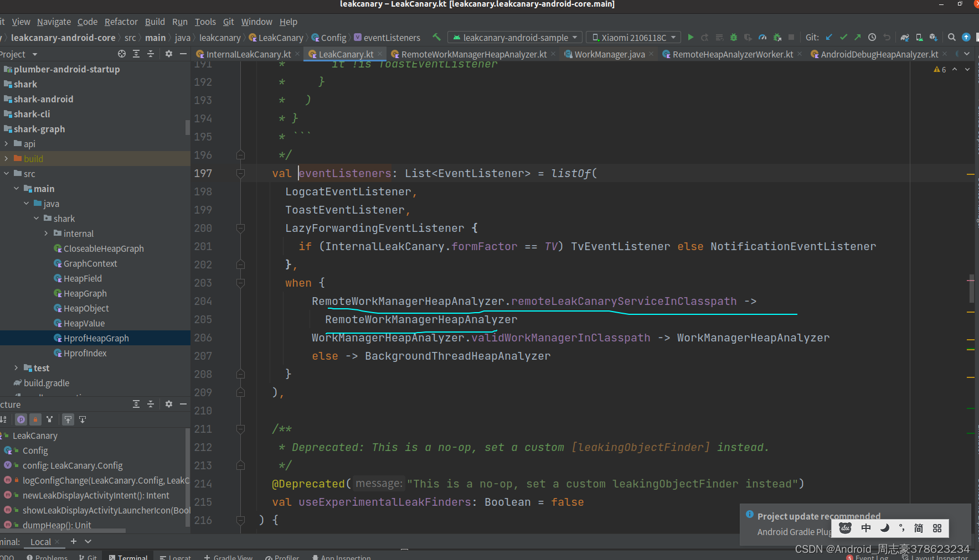Open Structure panel settings gear
The image size is (979, 560).
tap(169, 405)
